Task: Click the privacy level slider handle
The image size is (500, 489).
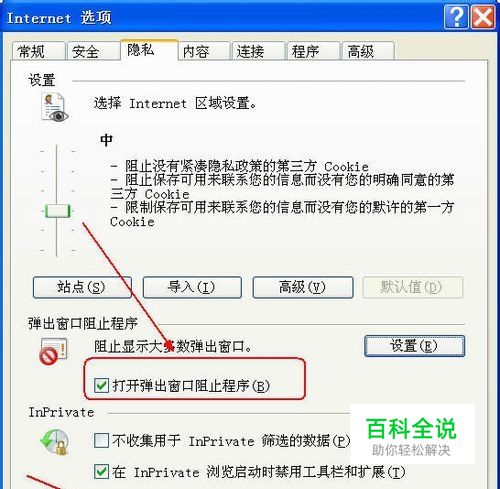Action: pyautogui.click(x=58, y=211)
